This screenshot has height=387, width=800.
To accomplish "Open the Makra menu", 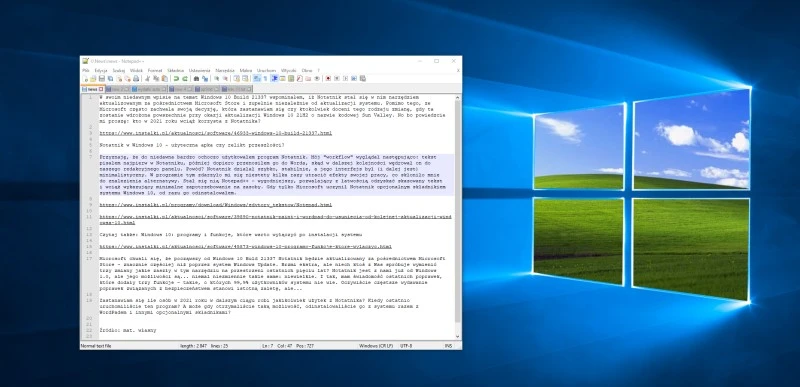I will [x=246, y=70].
